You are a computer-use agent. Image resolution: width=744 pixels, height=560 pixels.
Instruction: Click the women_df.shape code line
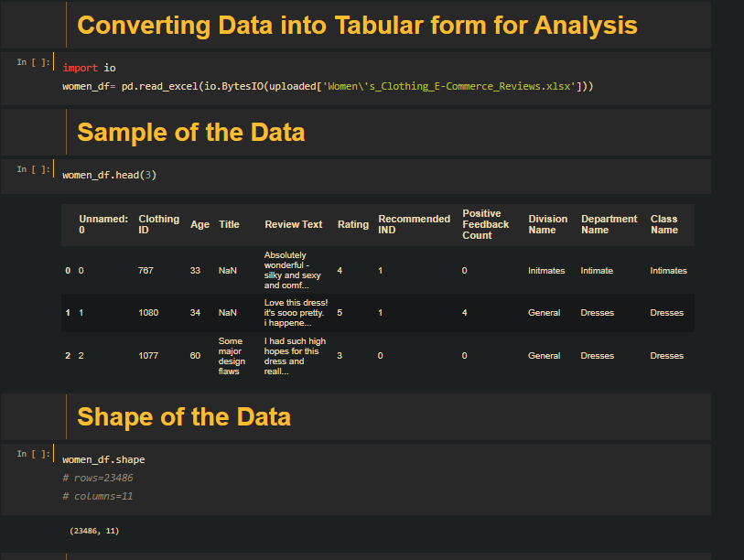(x=104, y=460)
